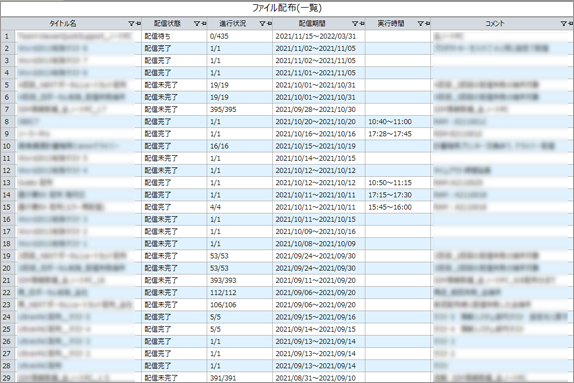Image resolution: width=574 pixels, height=383 pixels.
Task: Open filter for タイトル名 column
Action: click(x=131, y=24)
